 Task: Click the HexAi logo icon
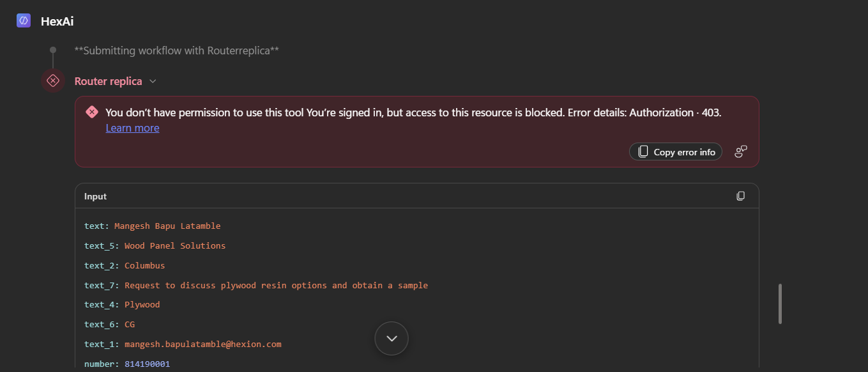(24, 20)
